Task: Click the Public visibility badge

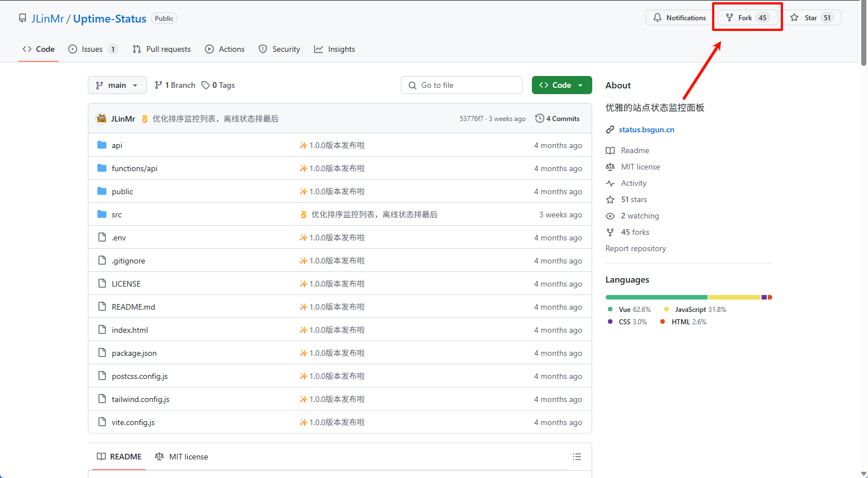Action: 164,18
